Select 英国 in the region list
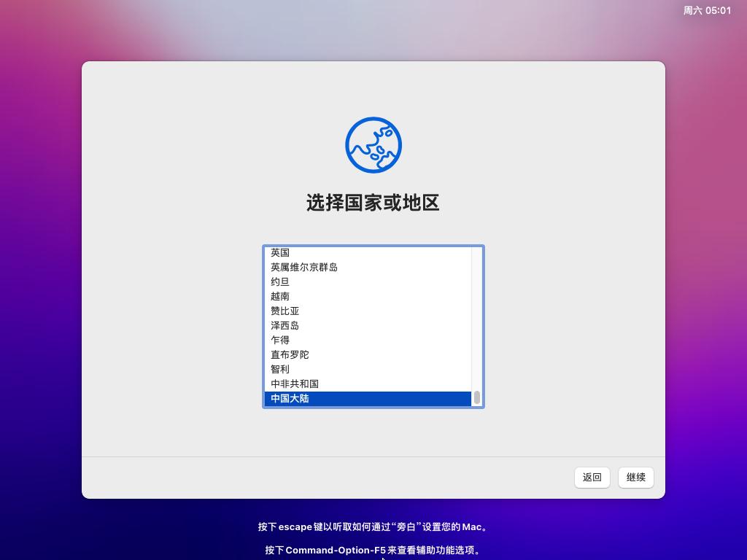The image size is (747, 560). coord(280,253)
